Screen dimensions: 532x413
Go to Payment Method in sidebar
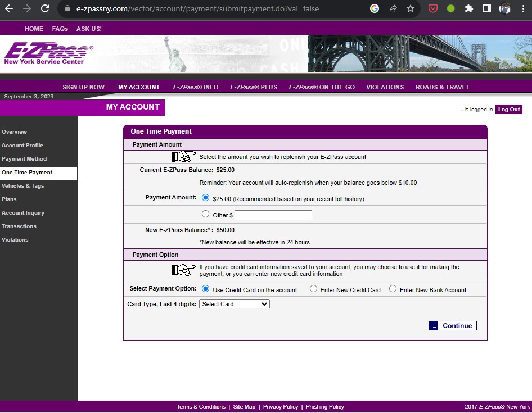tap(24, 158)
